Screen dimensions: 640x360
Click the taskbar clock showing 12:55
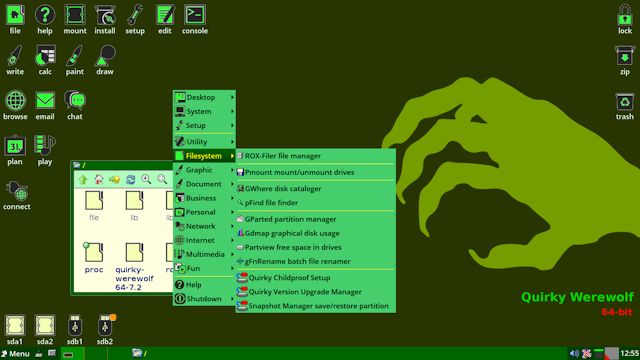[x=630, y=353]
